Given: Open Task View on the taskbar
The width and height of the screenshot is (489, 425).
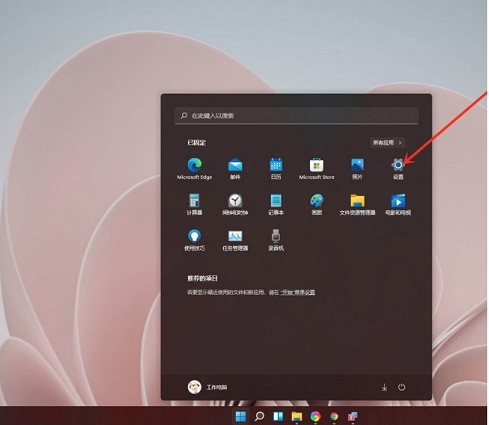Looking at the screenshot, I should 278,416.
